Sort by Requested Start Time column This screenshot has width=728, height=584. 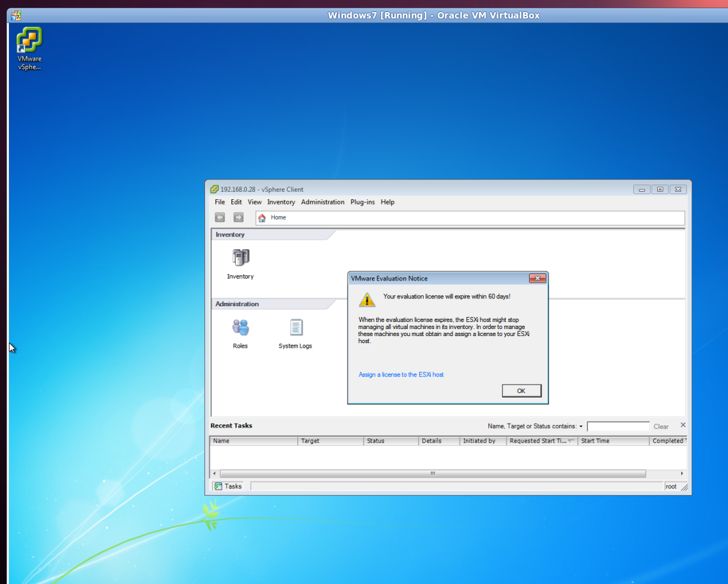(x=542, y=441)
